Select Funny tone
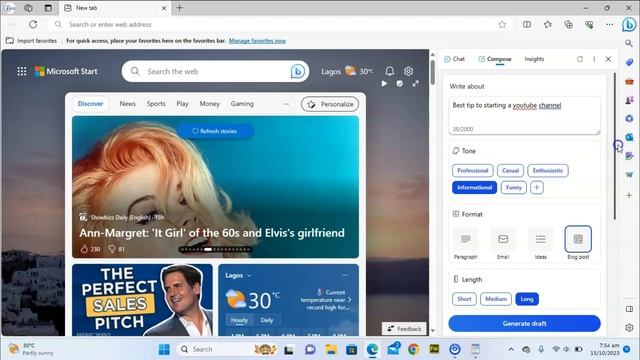The image size is (640, 360). (x=513, y=187)
